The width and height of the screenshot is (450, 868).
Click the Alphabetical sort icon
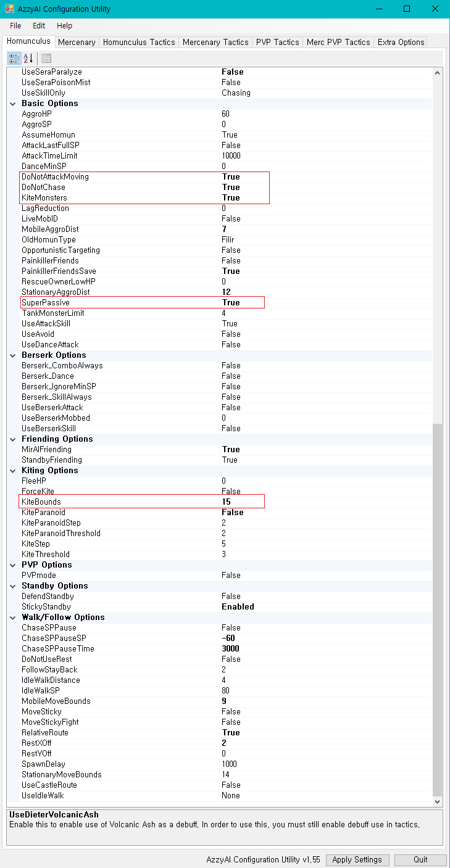click(28, 59)
